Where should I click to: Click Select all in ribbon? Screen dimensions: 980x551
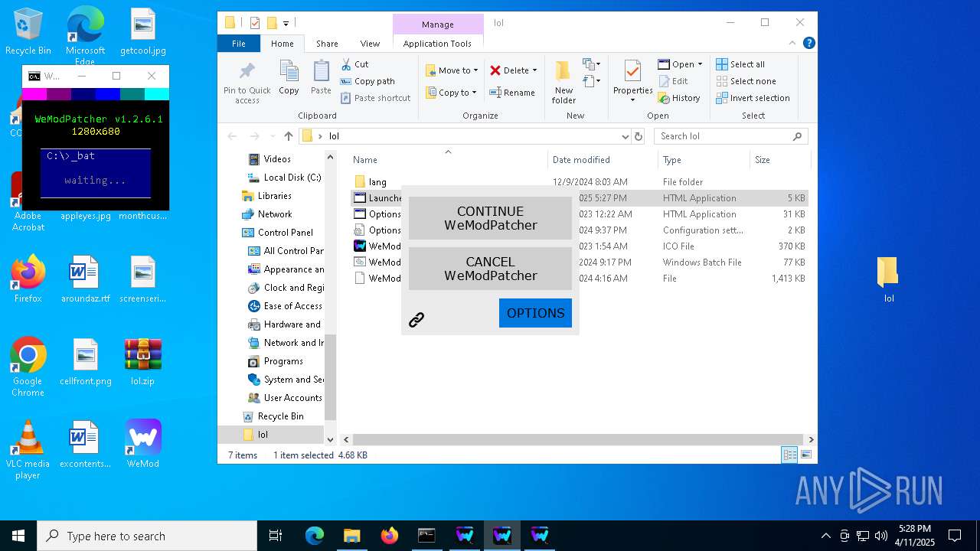point(740,64)
